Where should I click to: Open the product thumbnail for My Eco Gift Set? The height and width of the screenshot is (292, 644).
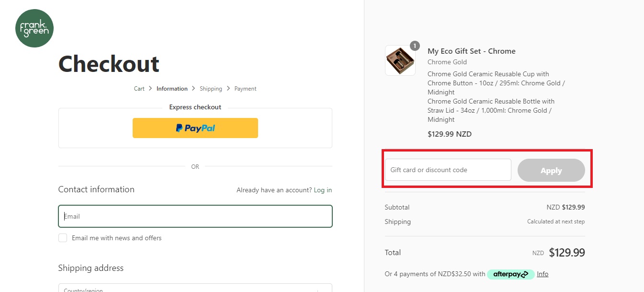(x=400, y=60)
